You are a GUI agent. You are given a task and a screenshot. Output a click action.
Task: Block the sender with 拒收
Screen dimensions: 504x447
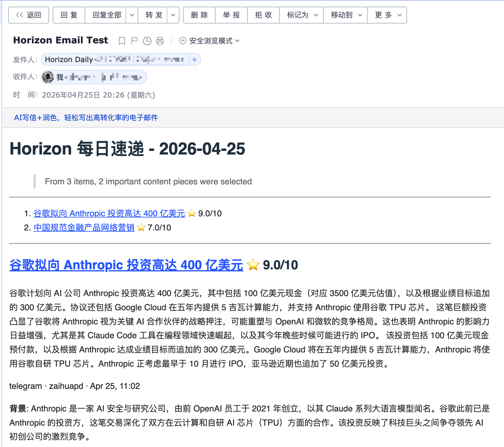click(263, 15)
